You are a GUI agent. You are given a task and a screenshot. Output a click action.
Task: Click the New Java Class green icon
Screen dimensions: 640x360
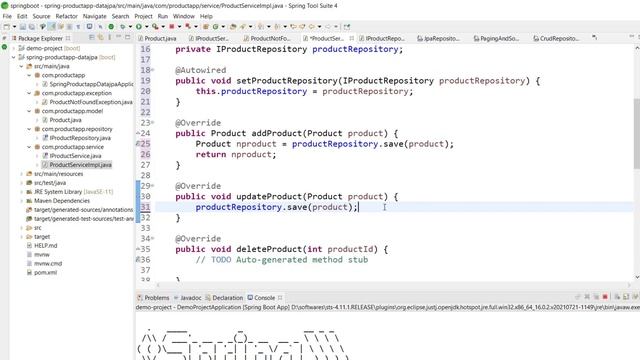(x=215, y=27)
